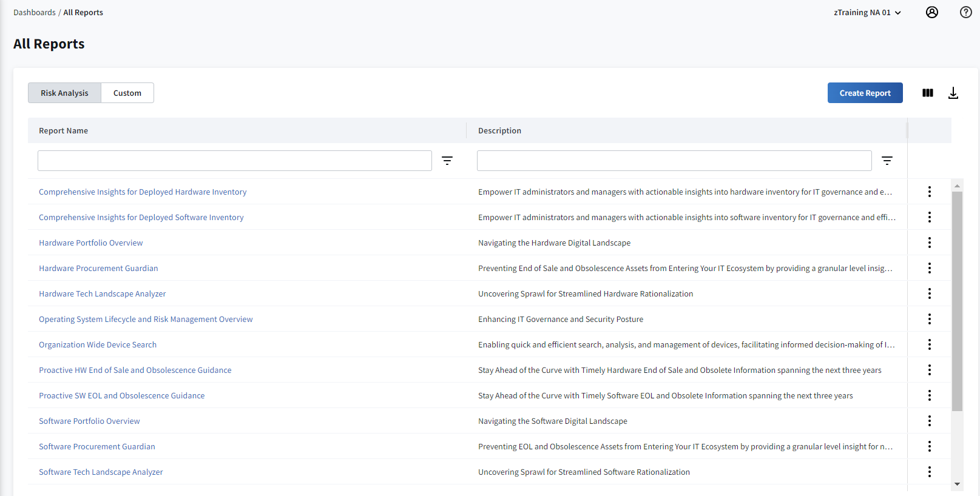Open Proactive SW EOL and Obsolescence Guidance
The height and width of the screenshot is (496, 980).
[122, 395]
